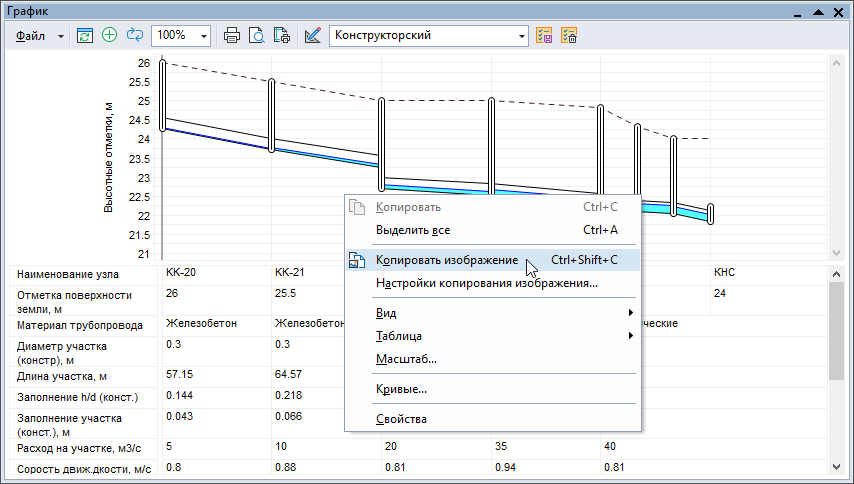The height and width of the screenshot is (484, 854).
Task: Open Настройки копирования изображения... menu entry
Action: click(487, 283)
